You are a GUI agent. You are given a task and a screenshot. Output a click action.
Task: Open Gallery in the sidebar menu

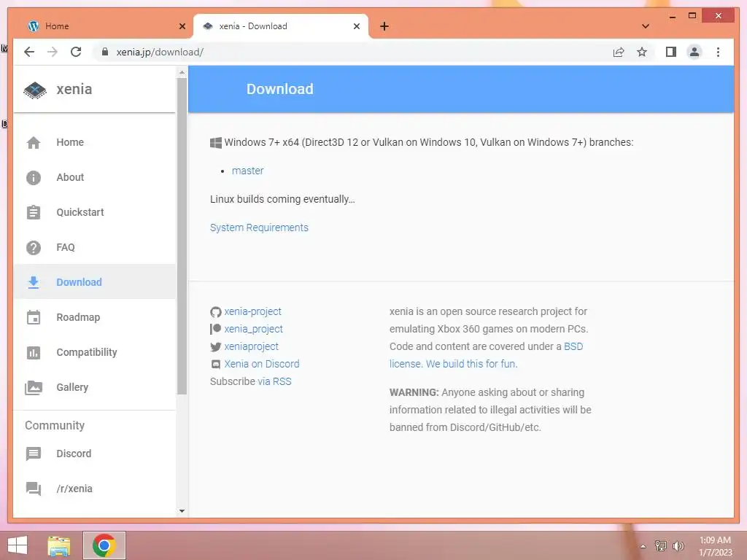95,388
